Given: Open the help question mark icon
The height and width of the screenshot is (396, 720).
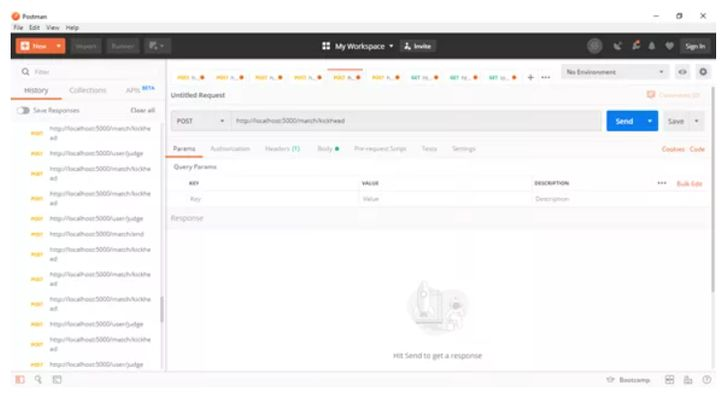Looking at the screenshot, I should pos(707,379).
